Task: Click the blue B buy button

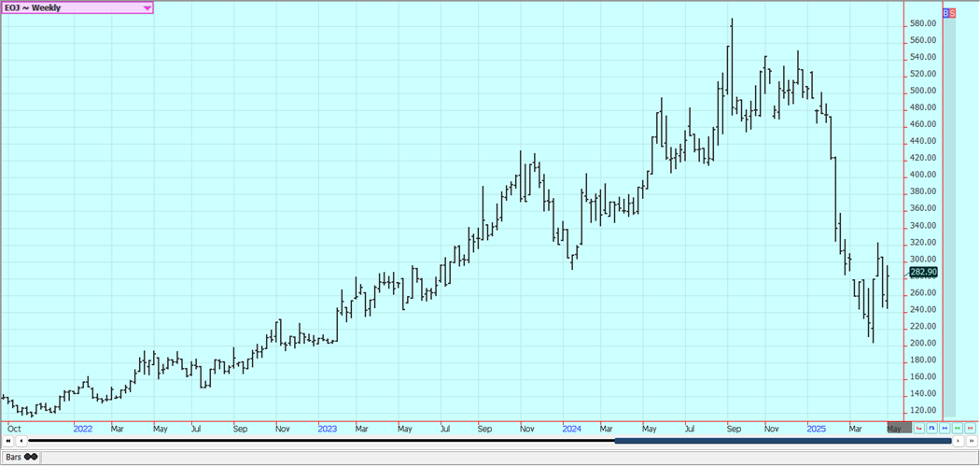Action: pos(945,12)
